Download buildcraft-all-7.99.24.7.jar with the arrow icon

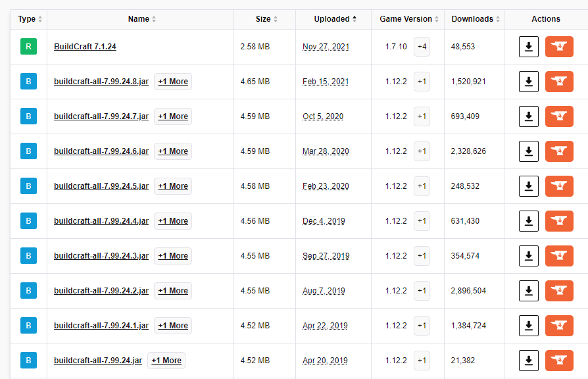[x=528, y=116]
